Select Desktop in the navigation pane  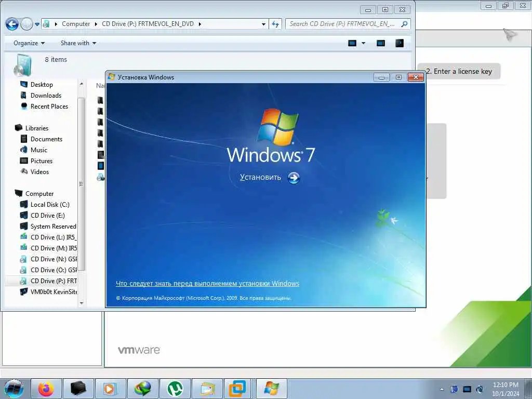pyautogui.click(x=42, y=85)
